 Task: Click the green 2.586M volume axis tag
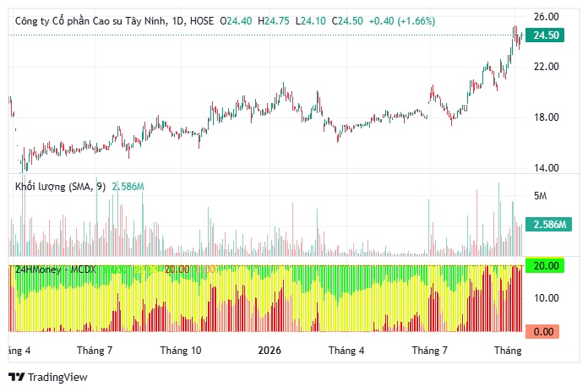(x=548, y=225)
